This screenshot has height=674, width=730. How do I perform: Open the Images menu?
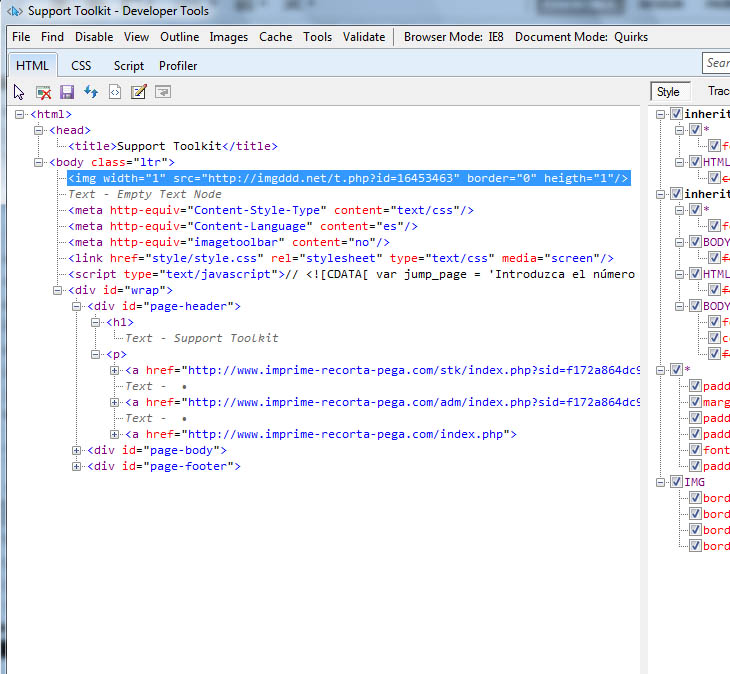click(229, 37)
